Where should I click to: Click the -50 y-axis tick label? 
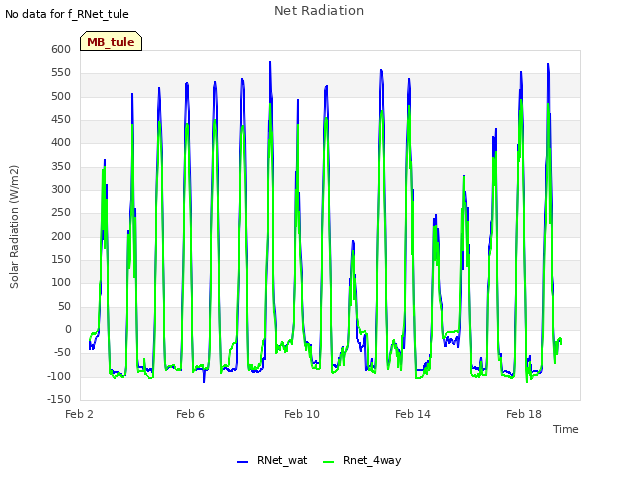[62, 353]
